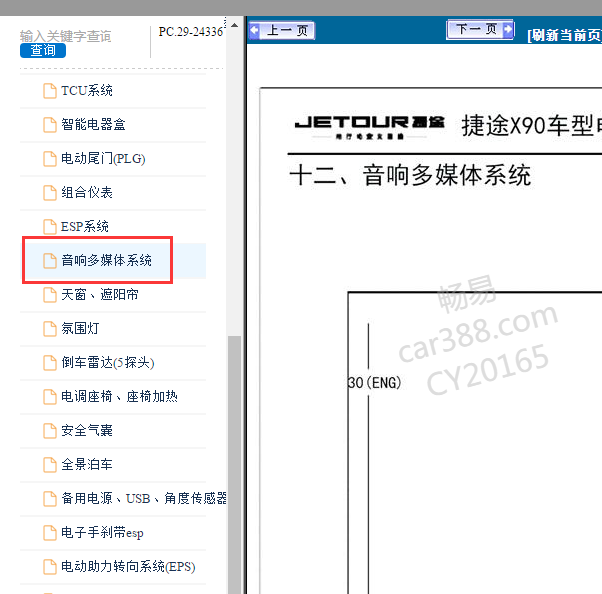Click the document icon beside 组合仪表
This screenshot has width=602, height=594.
pyautogui.click(x=50, y=193)
